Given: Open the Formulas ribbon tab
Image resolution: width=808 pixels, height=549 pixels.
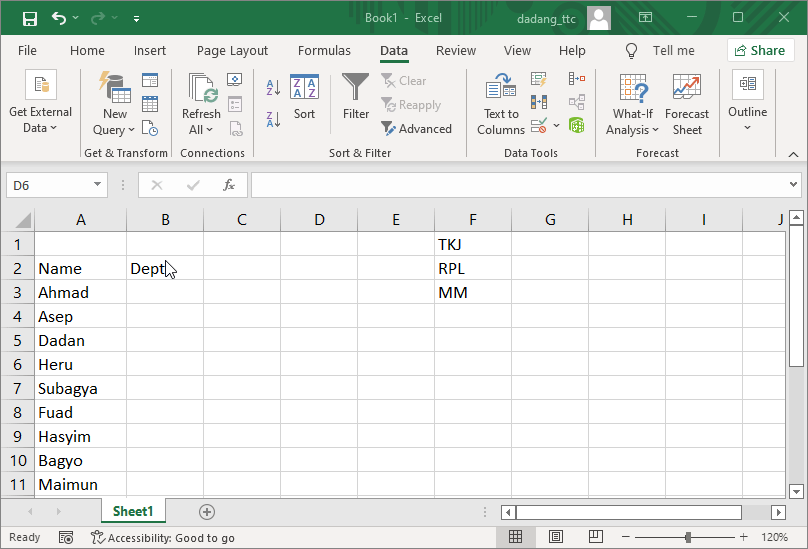Looking at the screenshot, I should tap(324, 51).
